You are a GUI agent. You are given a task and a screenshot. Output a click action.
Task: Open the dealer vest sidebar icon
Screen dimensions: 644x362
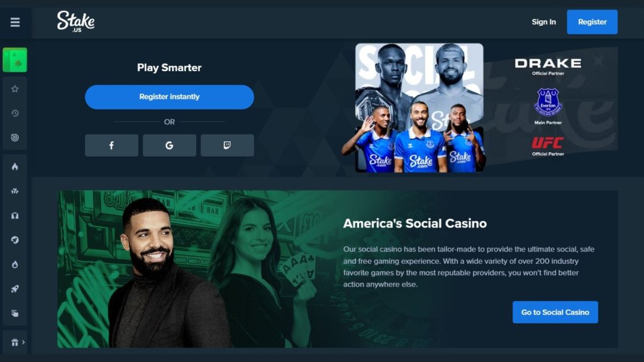pyautogui.click(x=15, y=216)
